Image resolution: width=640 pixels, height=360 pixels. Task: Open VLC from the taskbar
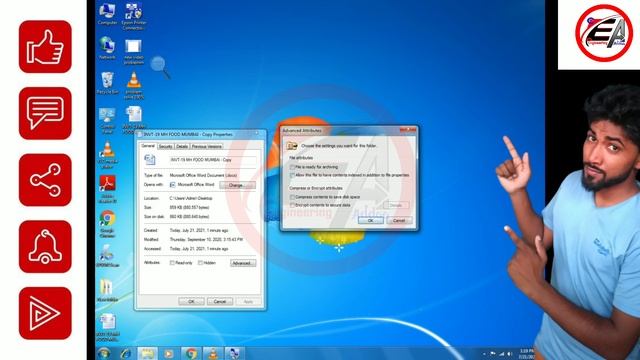(x=213, y=353)
